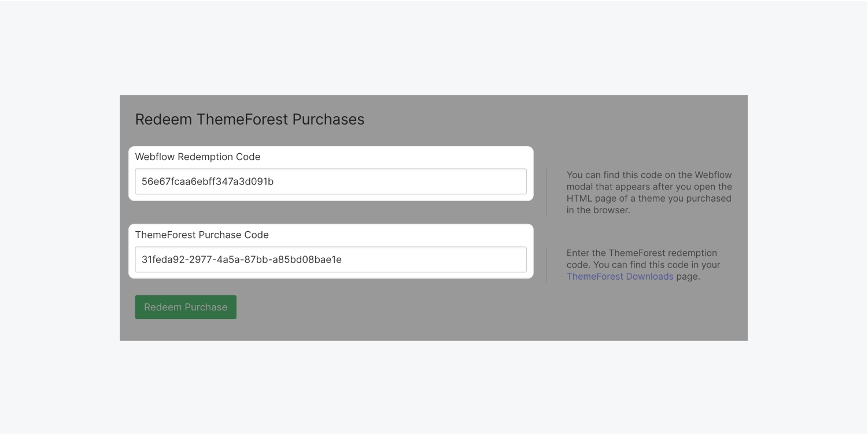This screenshot has height=434, width=868.
Task: Click 'Enter the ThemeForest redemption code' help text
Action: [641, 253]
